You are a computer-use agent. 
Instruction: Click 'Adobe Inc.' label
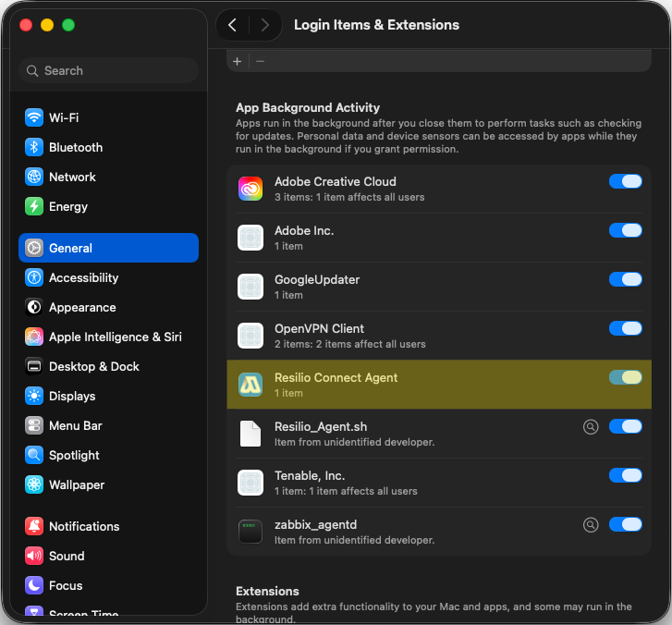point(304,230)
